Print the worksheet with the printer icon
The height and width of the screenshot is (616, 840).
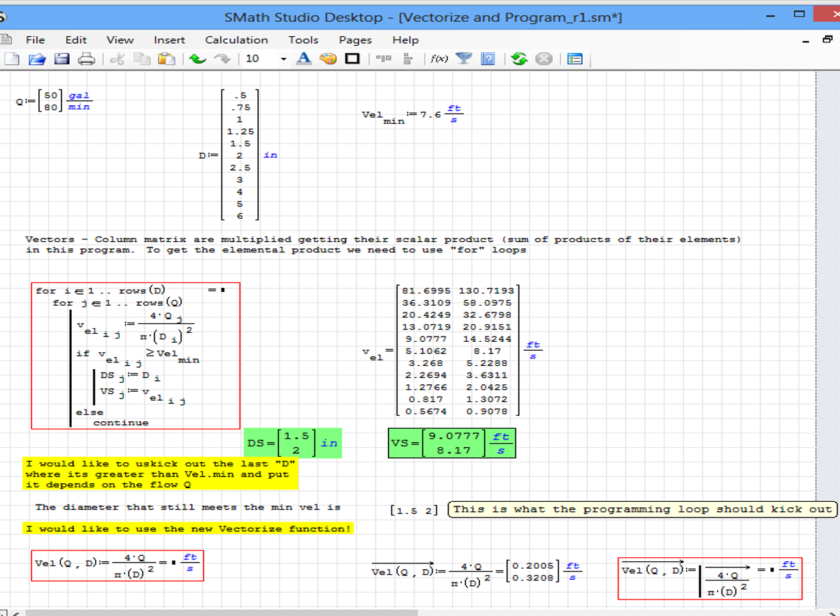click(x=86, y=59)
